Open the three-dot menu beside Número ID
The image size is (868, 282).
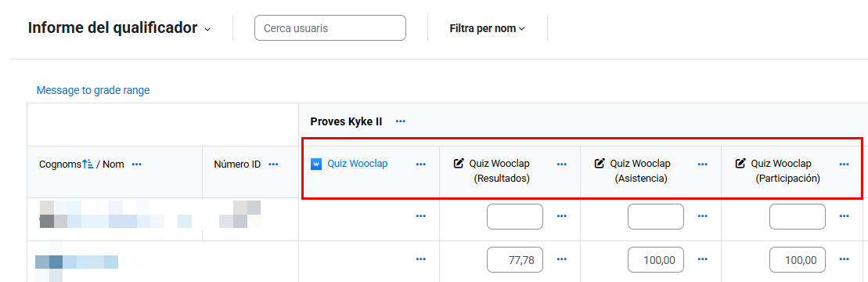coord(273,164)
